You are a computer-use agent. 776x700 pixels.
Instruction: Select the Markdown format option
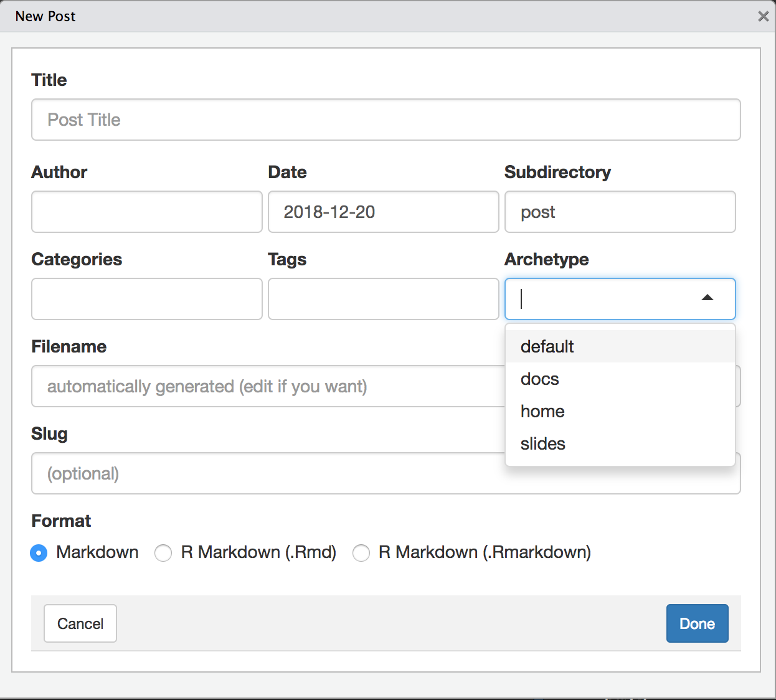click(x=38, y=552)
